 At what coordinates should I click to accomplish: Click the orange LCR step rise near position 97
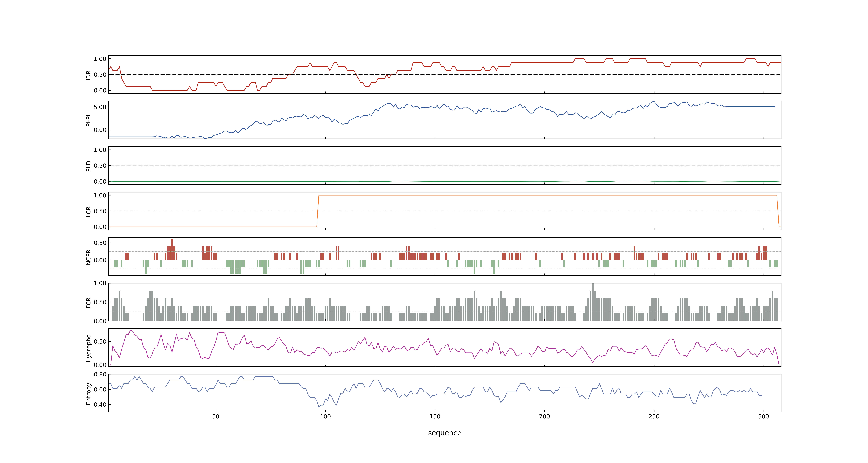tap(318, 211)
